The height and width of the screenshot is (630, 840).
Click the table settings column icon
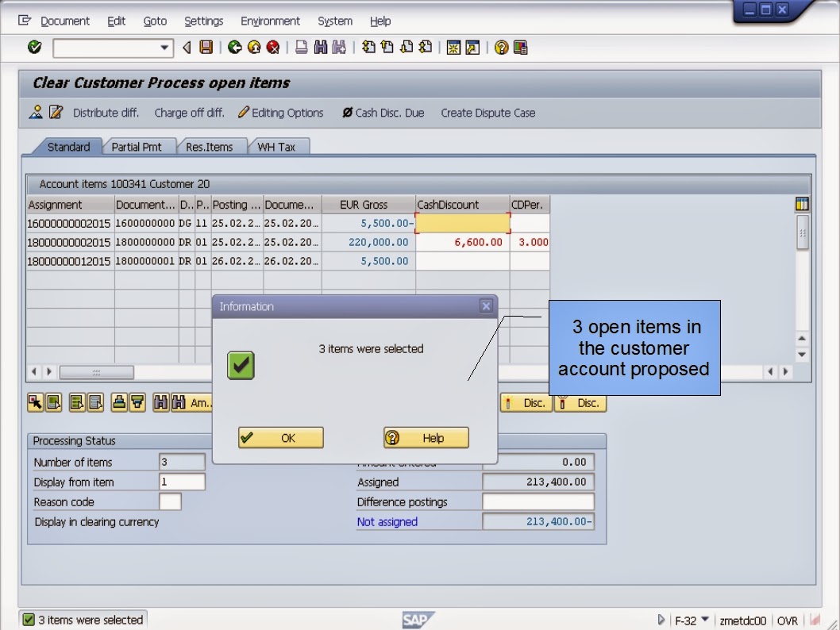[802, 204]
